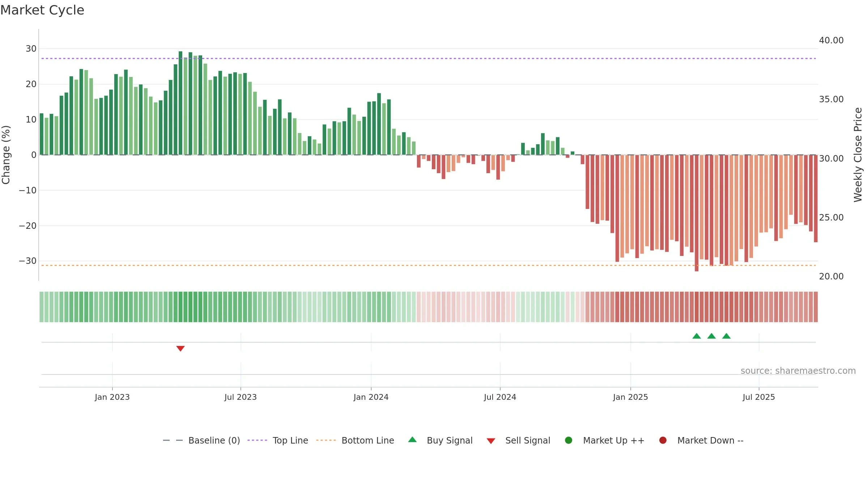Click the 'Jul 2025' x-axis label

point(759,397)
